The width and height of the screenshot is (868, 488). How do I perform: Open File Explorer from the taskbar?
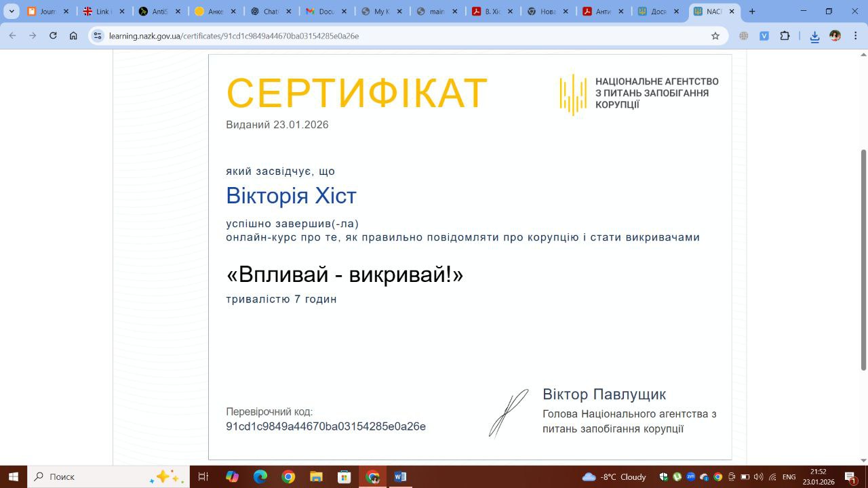(x=316, y=476)
